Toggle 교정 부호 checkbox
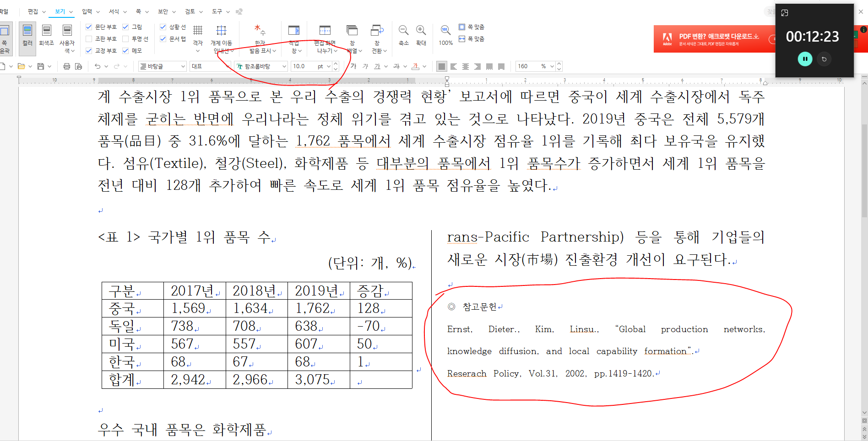868x441 pixels. pos(89,51)
